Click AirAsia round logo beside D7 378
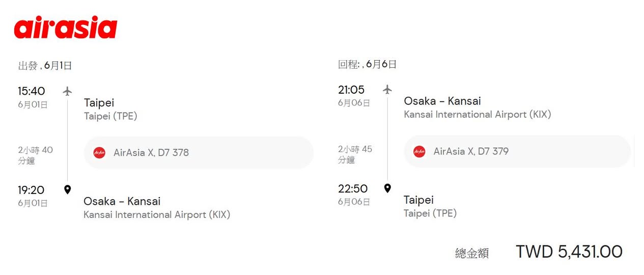Image resolution: width=644 pixels, height=275 pixels. [99, 153]
